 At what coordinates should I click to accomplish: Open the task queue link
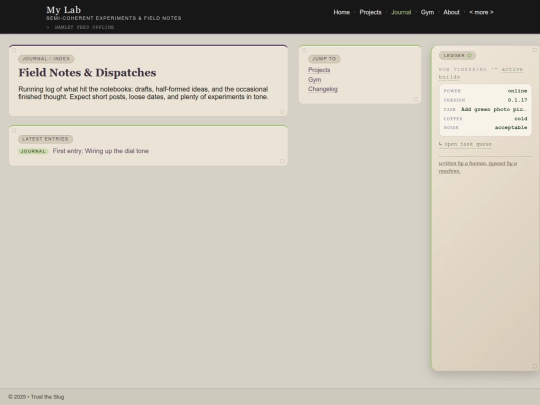pyautogui.click(x=465, y=144)
